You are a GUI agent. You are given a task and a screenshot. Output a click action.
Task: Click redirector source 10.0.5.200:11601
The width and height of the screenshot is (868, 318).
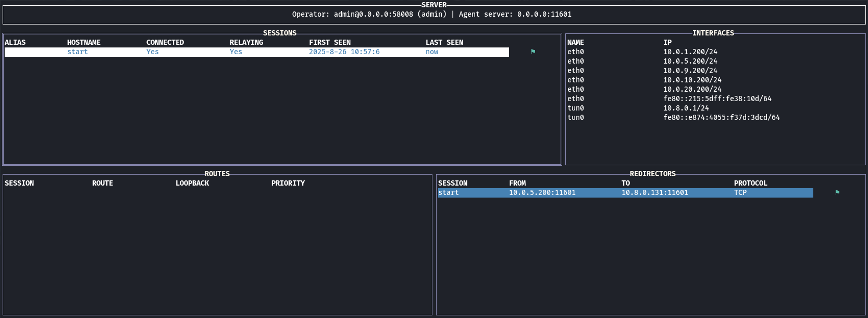pyautogui.click(x=542, y=193)
